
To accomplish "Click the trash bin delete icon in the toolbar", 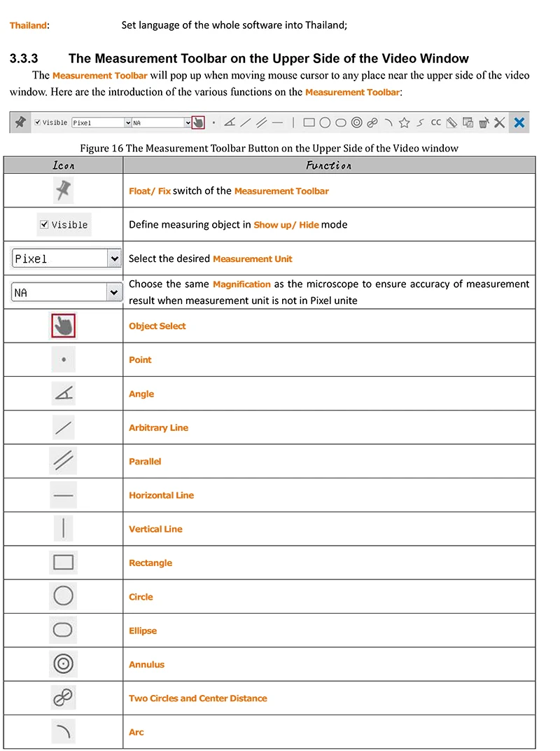I will [x=484, y=123].
